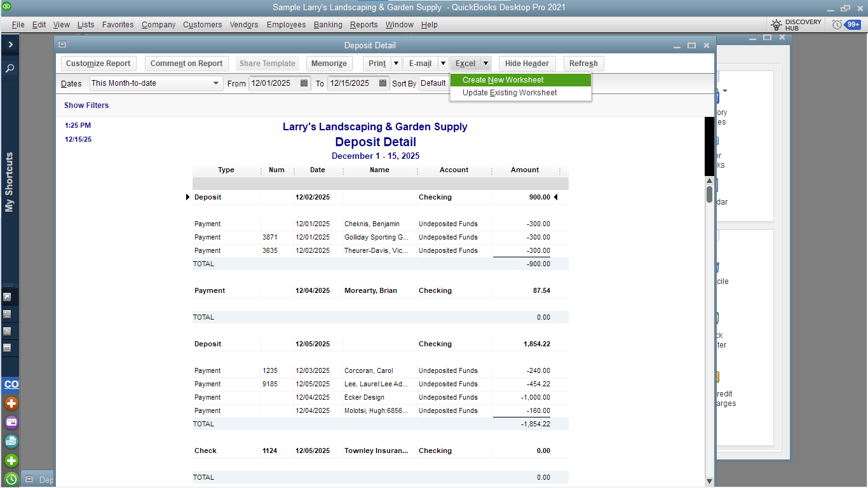Click the Hide Header button
Viewport: 868px width, 488px height.
[527, 64]
